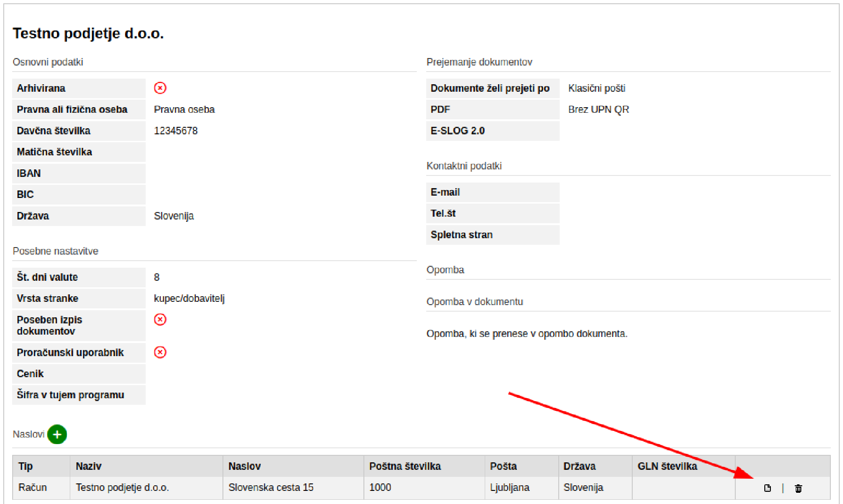Click the postal code 1000 cell
The width and height of the screenshot is (843, 504).
380,488
